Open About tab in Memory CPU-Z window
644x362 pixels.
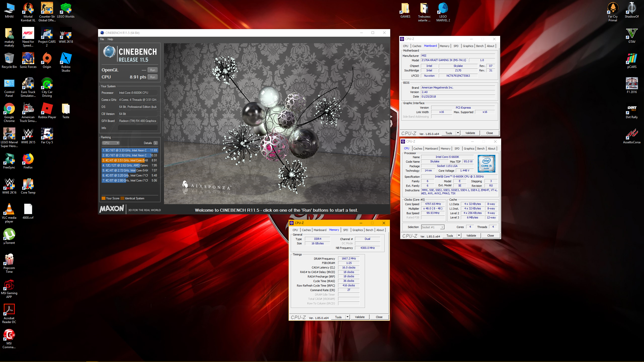click(380, 230)
